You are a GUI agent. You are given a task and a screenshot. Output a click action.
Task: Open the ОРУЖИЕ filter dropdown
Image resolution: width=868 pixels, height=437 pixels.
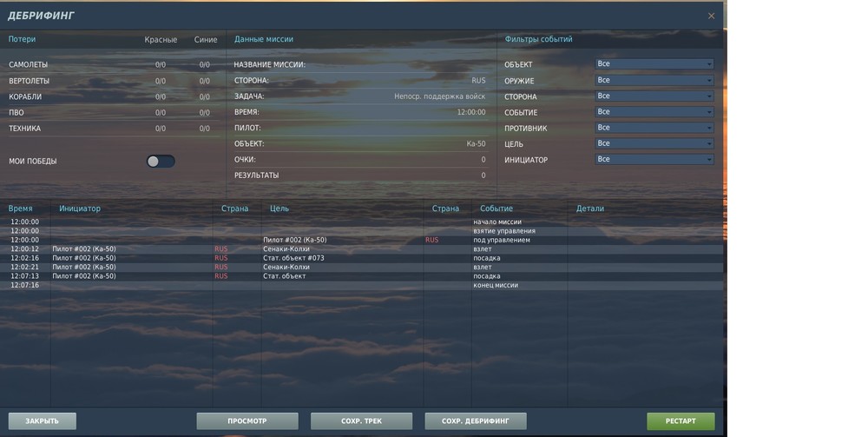click(654, 80)
